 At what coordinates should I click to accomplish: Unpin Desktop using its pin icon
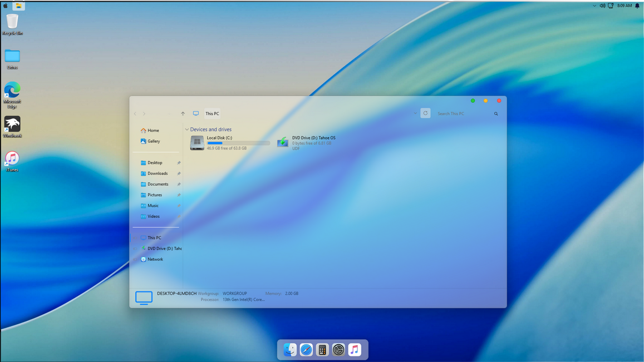(x=179, y=163)
